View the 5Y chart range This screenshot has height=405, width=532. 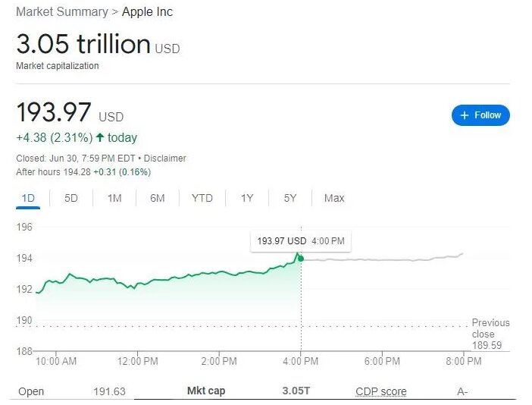click(290, 199)
